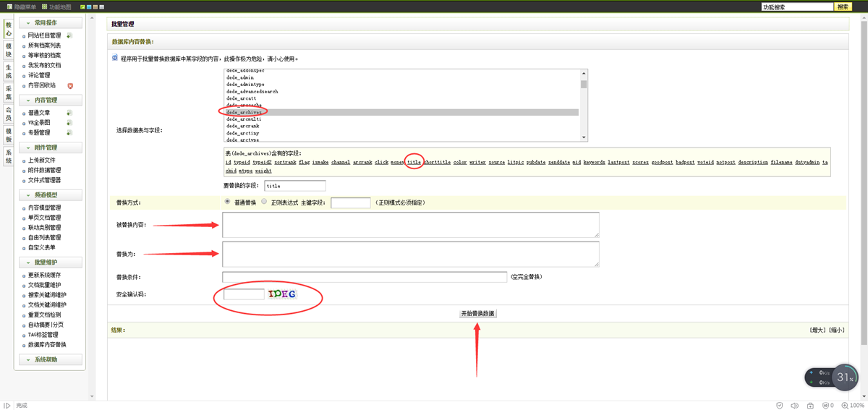This screenshot has width=868, height=410.
Task: Click the title field link
Action: tap(414, 162)
